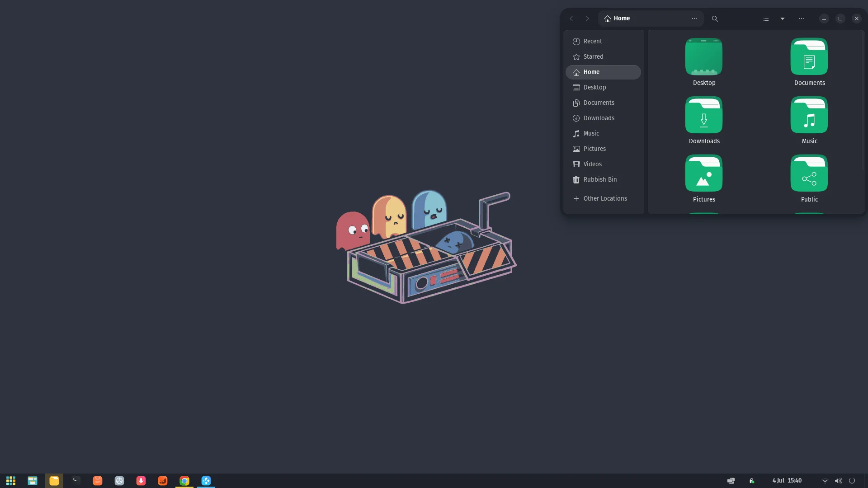
Task: Open Rubbish Bin in the sidebar
Action: click(x=603, y=179)
